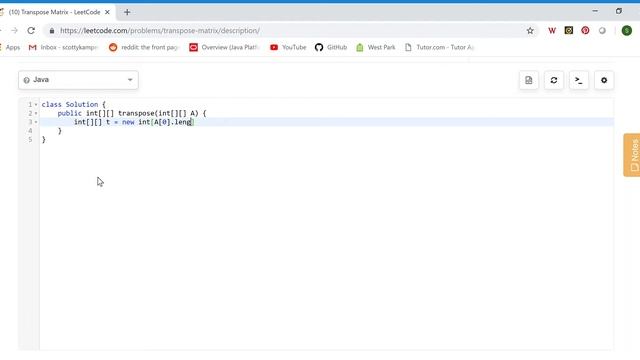Collapse the fold arrow on line 1
This screenshot has width=640, height=360.
36,105
